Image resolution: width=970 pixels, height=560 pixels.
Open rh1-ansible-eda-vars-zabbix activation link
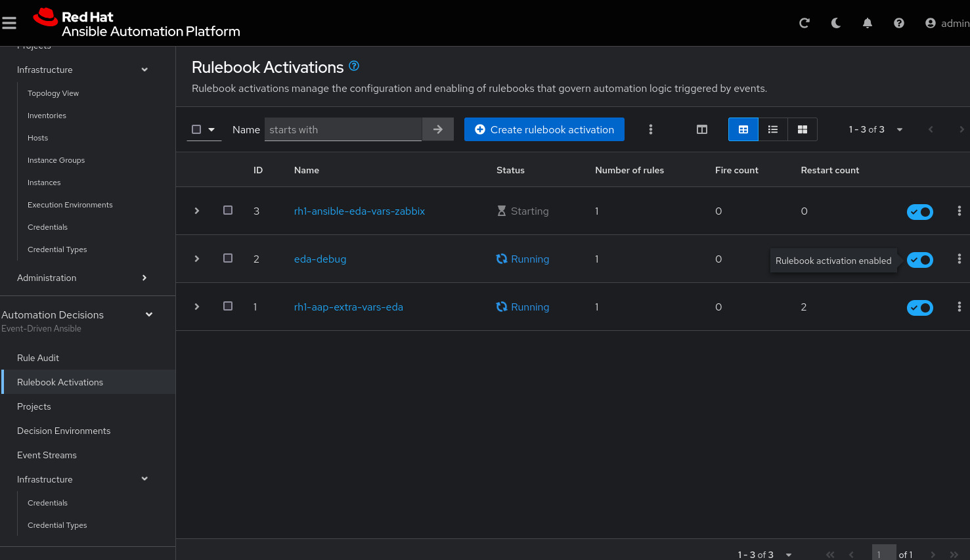click(x=359, y=211)
